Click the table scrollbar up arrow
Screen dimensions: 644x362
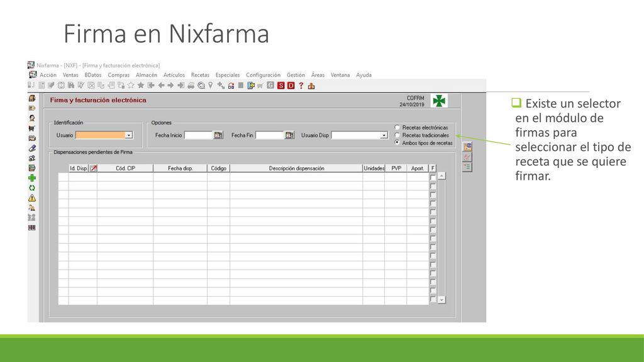441,176
